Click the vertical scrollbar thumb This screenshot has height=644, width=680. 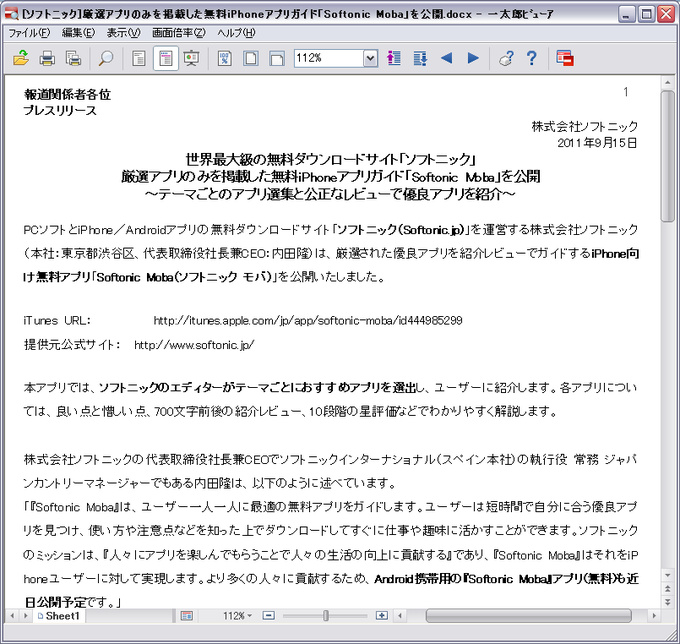click(x=667, y=156)
